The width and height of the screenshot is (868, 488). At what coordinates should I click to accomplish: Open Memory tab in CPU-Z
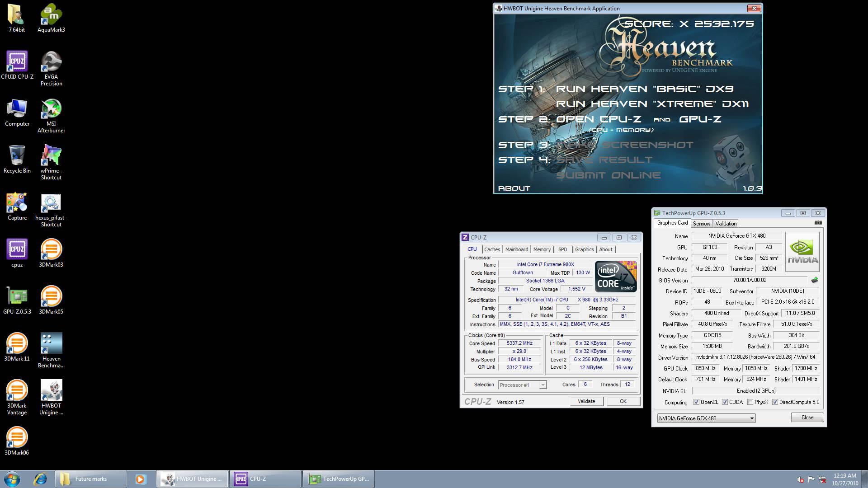point(542,249)
